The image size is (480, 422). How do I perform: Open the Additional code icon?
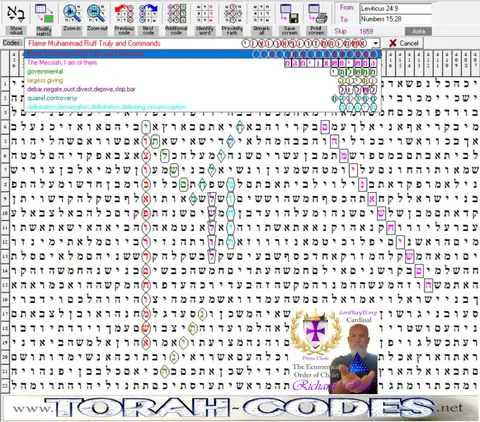(176, 13)
